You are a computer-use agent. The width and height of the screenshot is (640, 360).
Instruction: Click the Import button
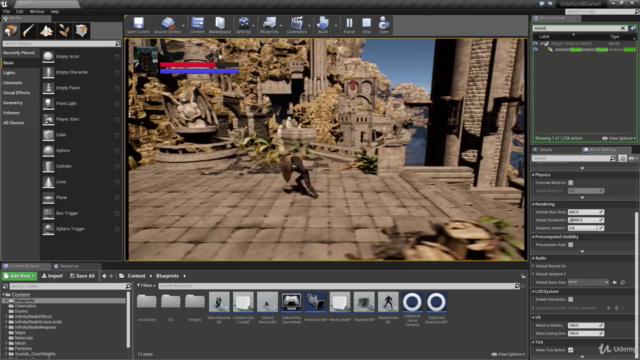click(x=52, y=276)
